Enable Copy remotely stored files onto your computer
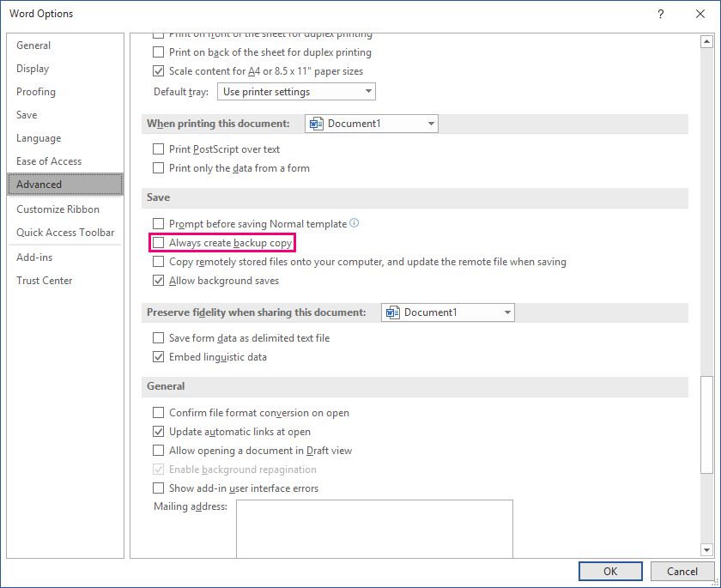 [x=158, y=262]
